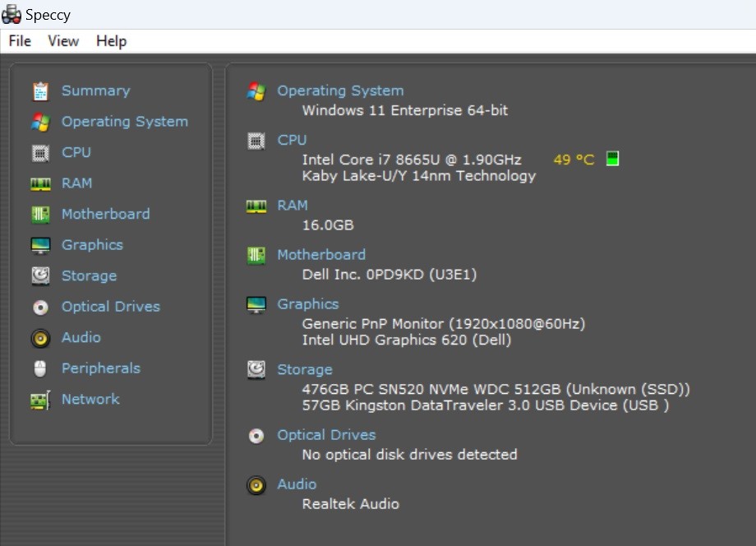Click the Audio speaker icon in sidebar
Viewport: 756px width, 546px height.
click(40, 338)
